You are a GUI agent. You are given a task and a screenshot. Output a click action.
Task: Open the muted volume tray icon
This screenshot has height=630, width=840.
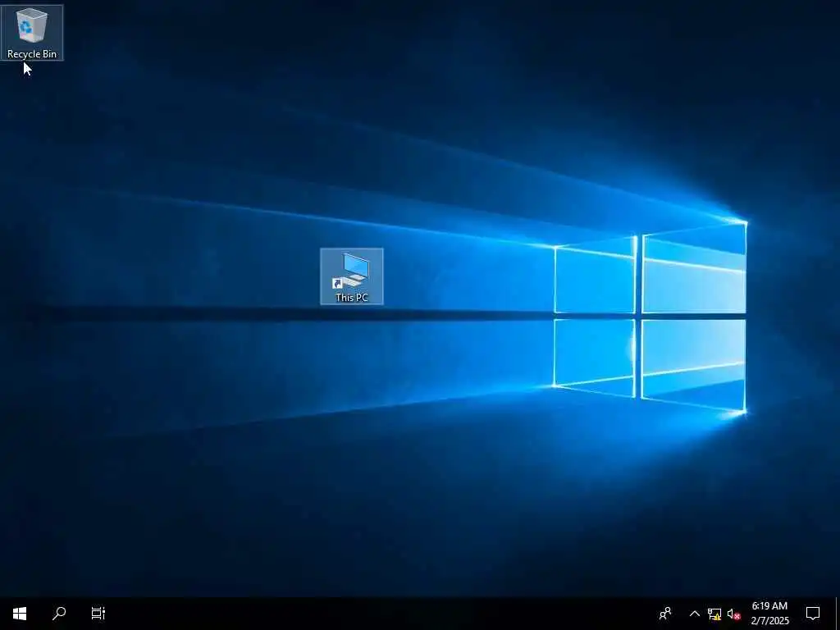pos(733,614)
